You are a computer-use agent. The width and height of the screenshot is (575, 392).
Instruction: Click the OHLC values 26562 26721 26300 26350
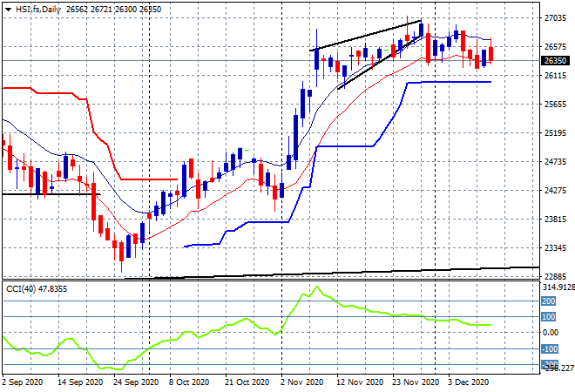(113, 10)
